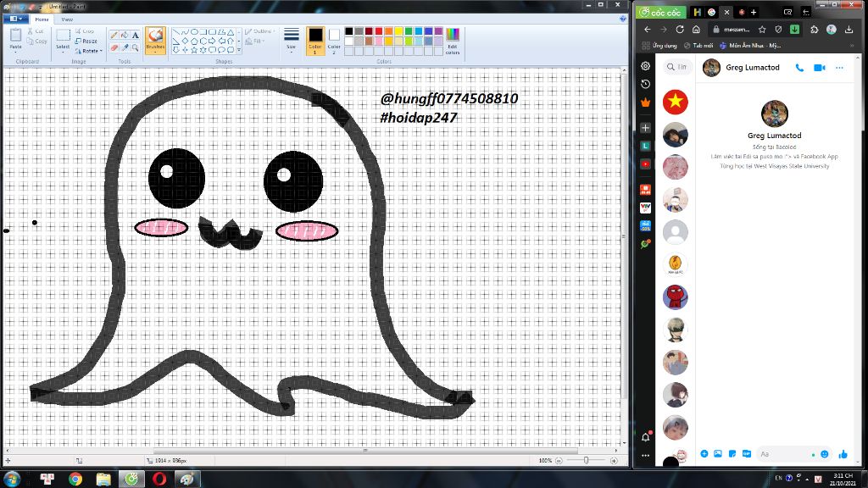868x488 pixels.
Task: Select the Eraser tool in Paint
Action: click(114, 48)
